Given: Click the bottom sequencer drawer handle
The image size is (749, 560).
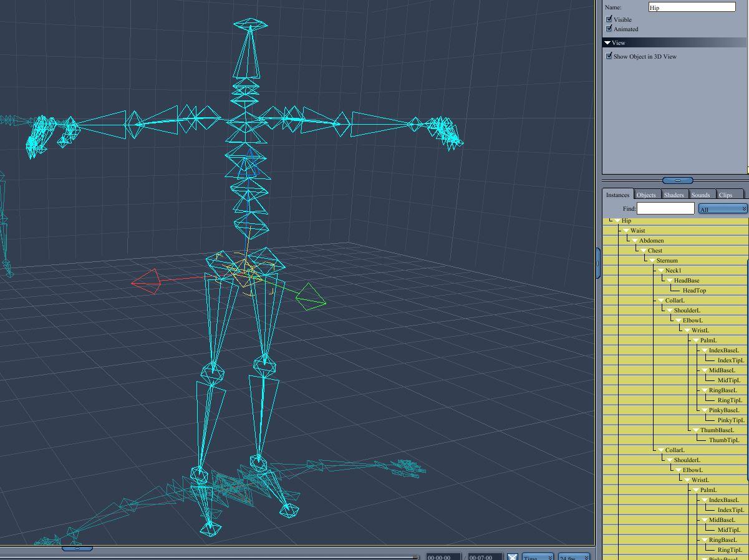Looking at the screenshot, I should tap(77, 549).
